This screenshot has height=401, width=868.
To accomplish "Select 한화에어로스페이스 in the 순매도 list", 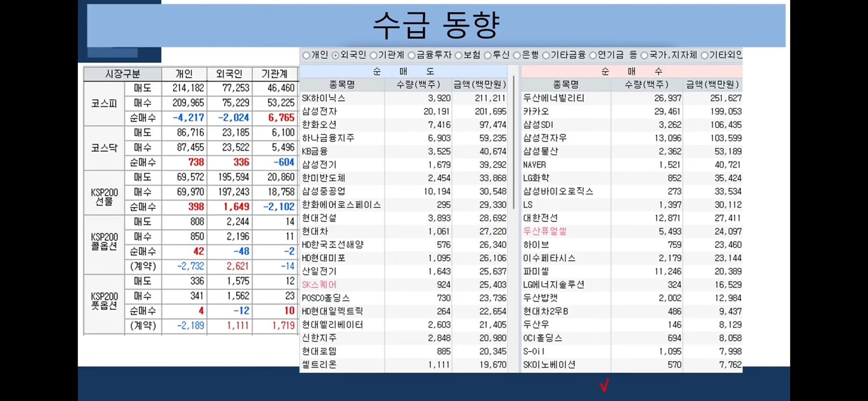I will pyautogui.click(x=341, y=205).
